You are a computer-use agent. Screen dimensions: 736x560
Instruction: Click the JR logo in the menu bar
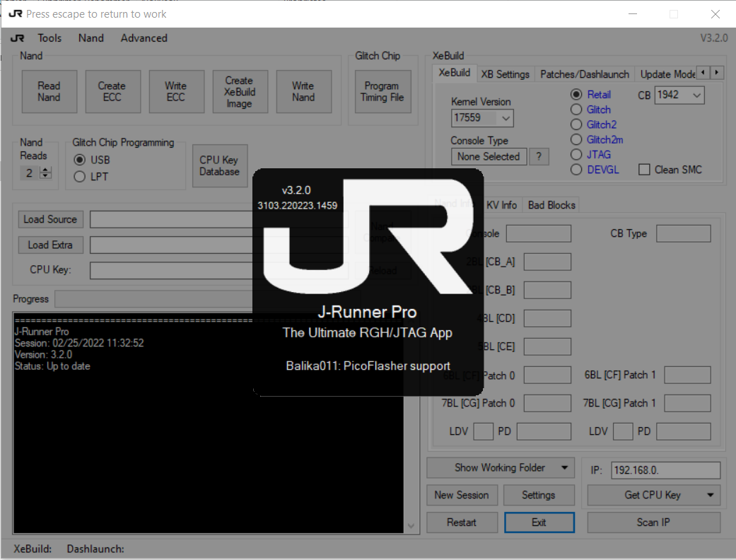[x=18, y=38]
